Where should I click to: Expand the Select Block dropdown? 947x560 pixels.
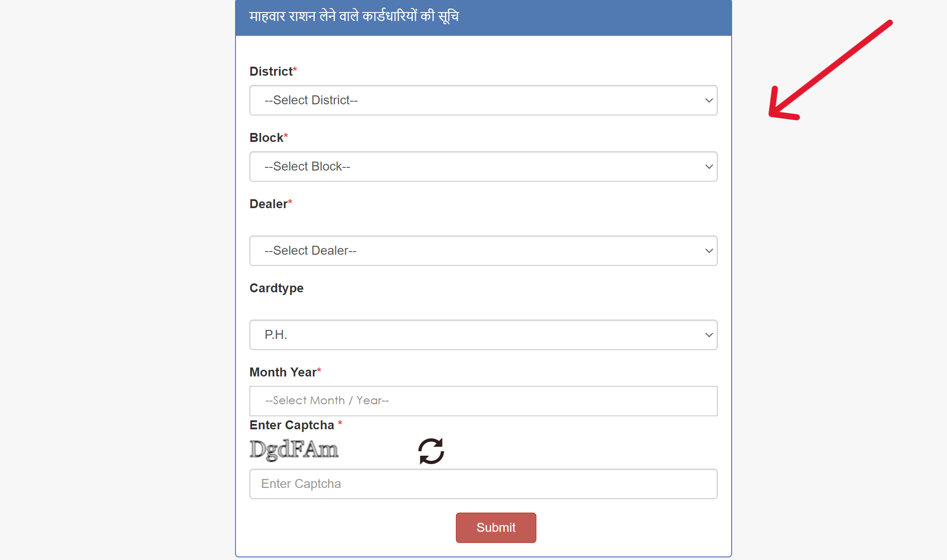(x=483, y=167)
